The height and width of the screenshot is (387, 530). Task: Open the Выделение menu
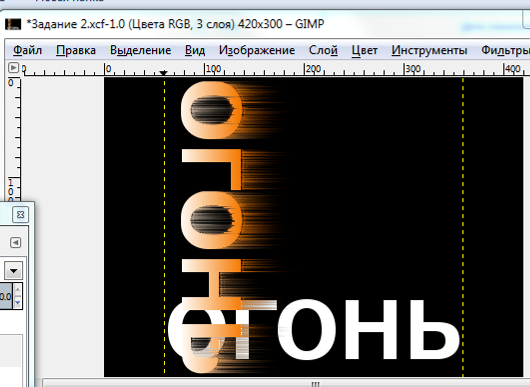click(140, 50)
